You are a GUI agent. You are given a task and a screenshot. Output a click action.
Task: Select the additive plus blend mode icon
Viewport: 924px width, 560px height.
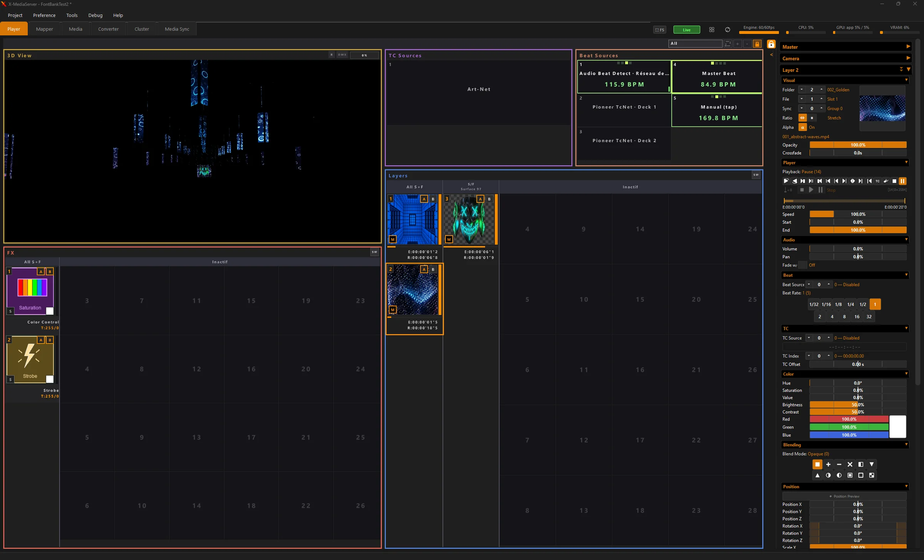coord(828,464)
